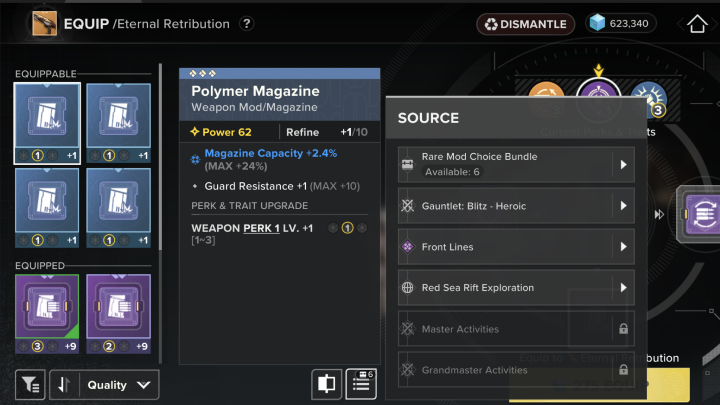The image size is (720, 405).
Task: Click lock icon on Master Activities
Action: pyautogui.click(x=623, y=328)
